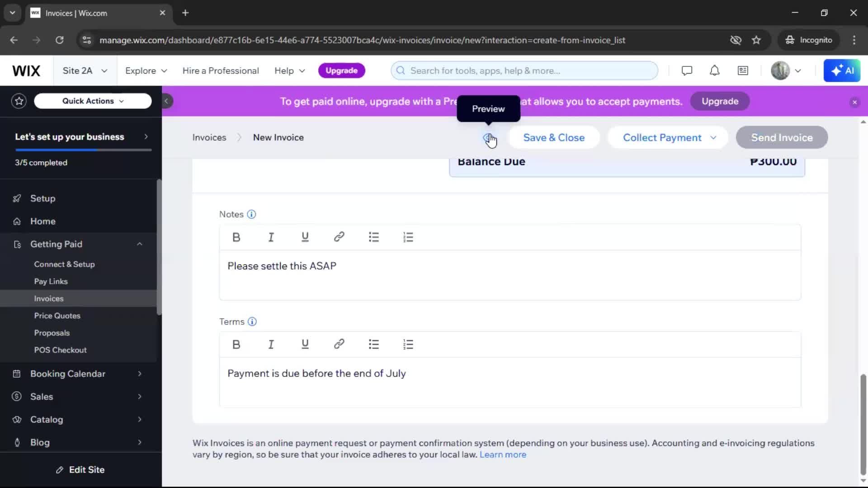Open a new browser tab
This screenshot has width=868, height=488.
click(x=185, y=13)
